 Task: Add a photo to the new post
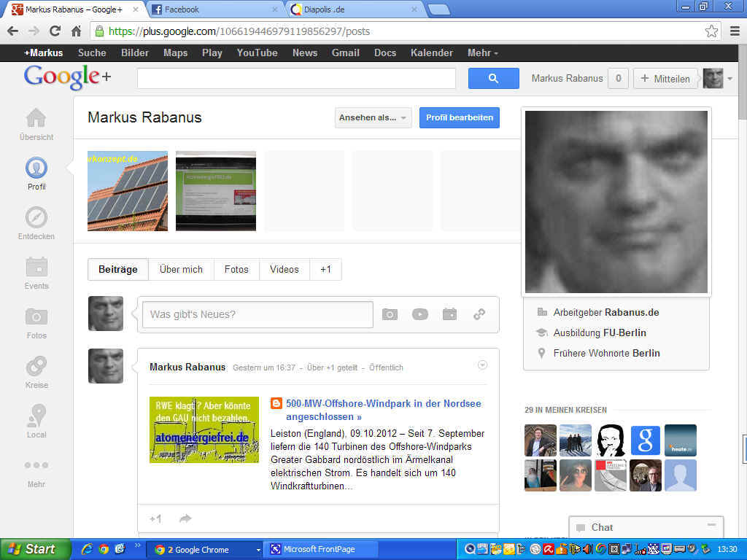click(390, 314)
